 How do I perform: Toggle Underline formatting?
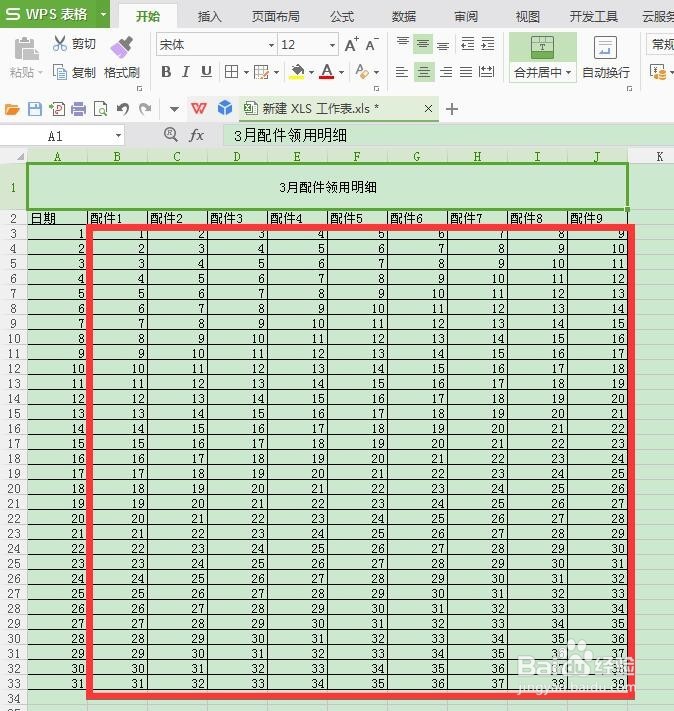click(206, 72)
